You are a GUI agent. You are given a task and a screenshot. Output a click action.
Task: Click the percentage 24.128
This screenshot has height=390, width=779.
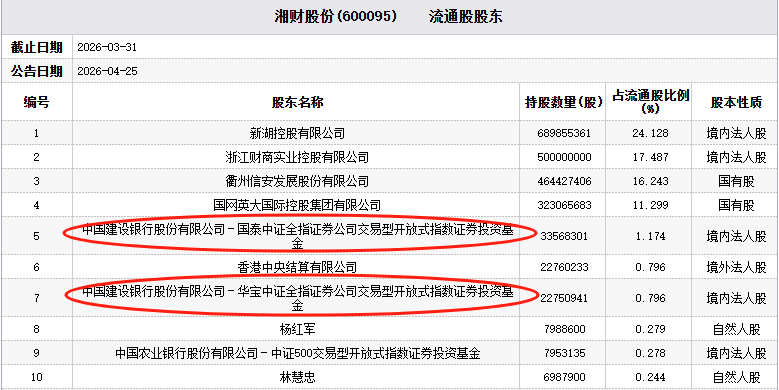point(650,134)
